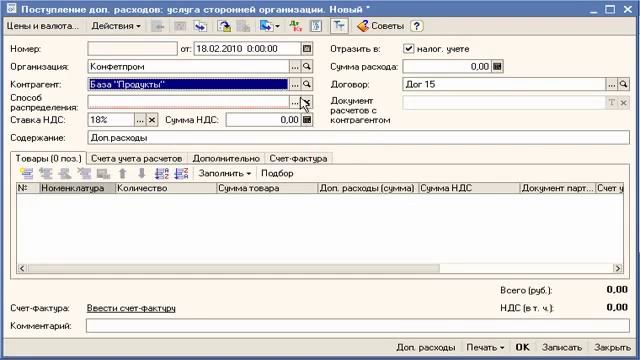Switch to the Счет-фактура tab
This screenshot has width=640, height=360.
pos(298,158)
